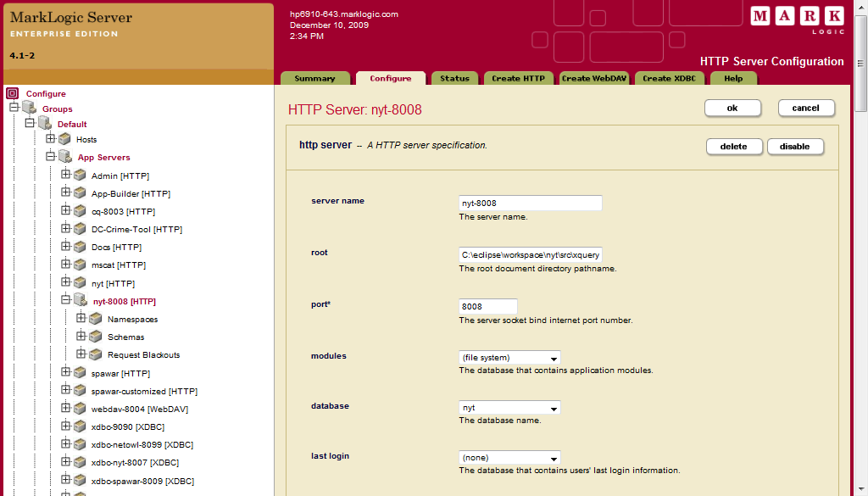Open the Status tab

(x=454, y=78)
